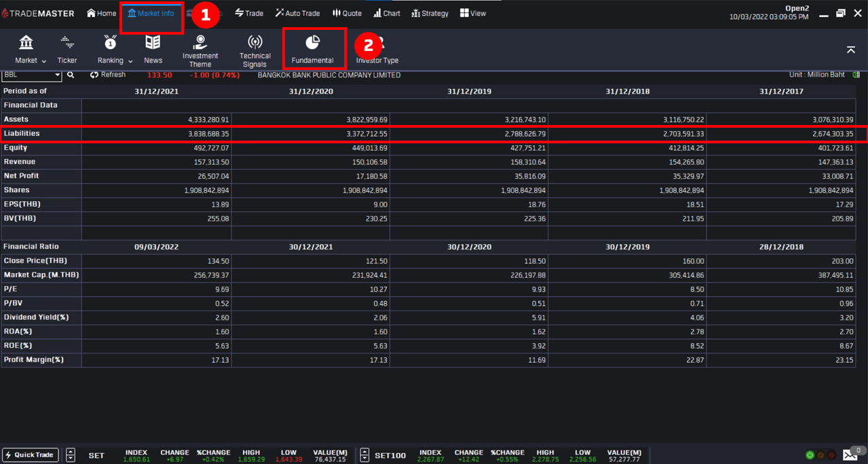868x464 pixels.
Task: Open the News page icon
Action: [x=153, y=49]
